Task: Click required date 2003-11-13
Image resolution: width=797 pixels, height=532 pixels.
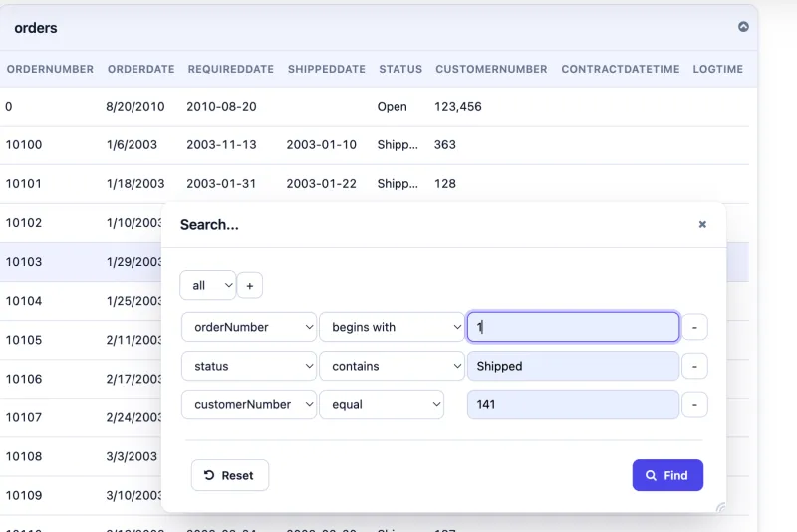Action: (x=221, y=145)
